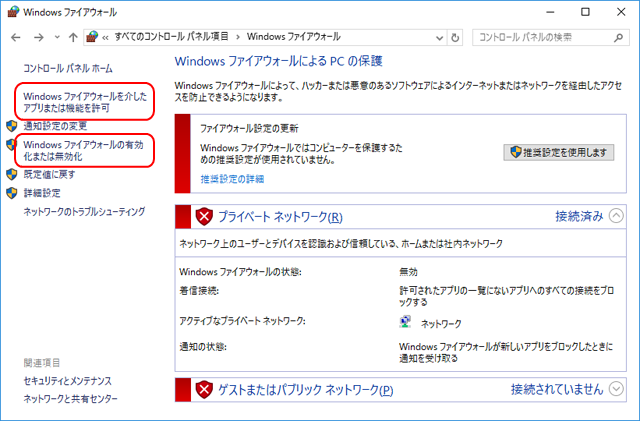Go back using the Back arrow
Image resolution: width=640 pixels, height=421 pixels.
click(16, 38)
